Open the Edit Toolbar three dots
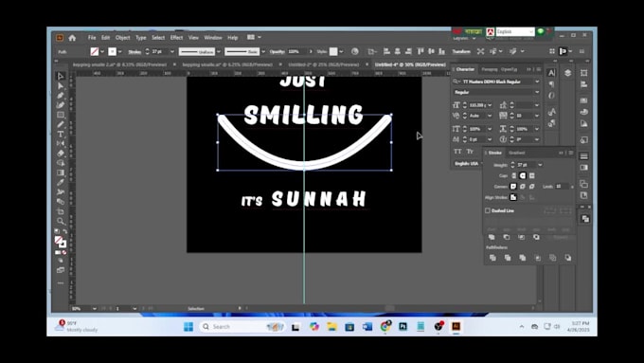Image resolution: width=644 pixels, height=363 pixels. tap(61, 282)
